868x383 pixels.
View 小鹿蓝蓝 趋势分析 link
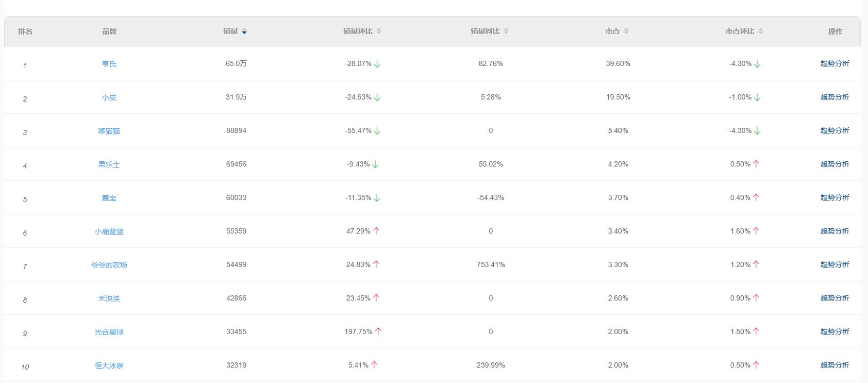pyautogui.click(x=835, y=231)
